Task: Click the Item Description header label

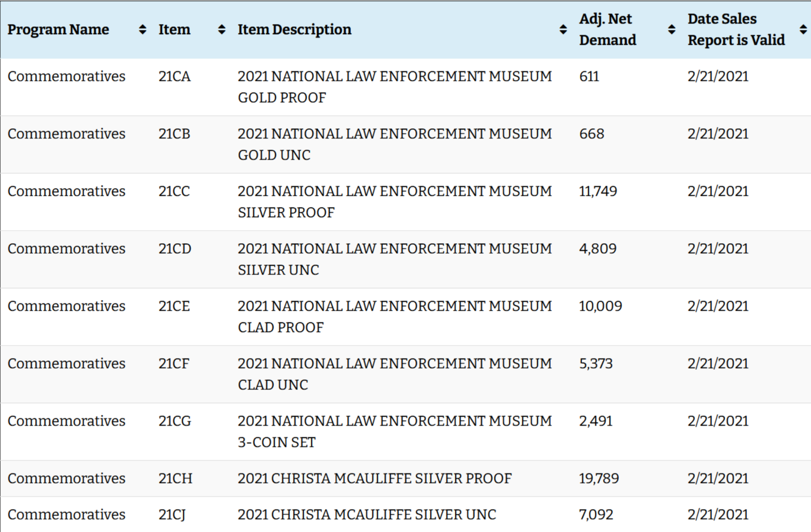Action: tap(294, 30)
